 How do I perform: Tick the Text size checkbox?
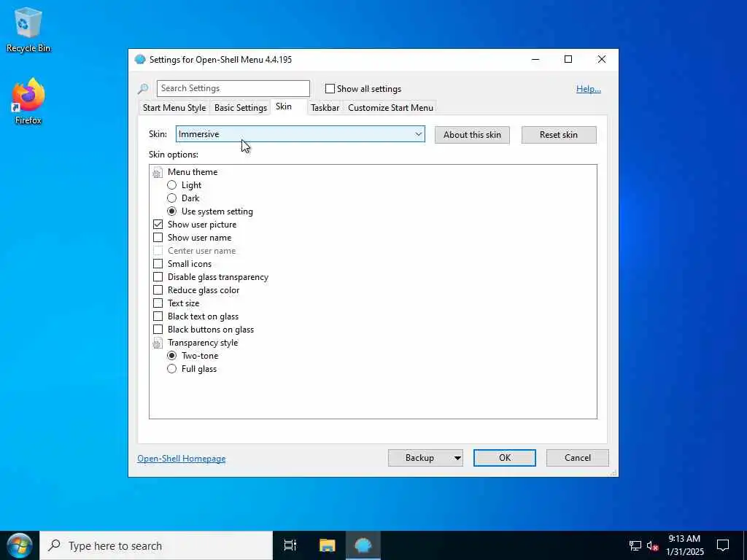point(158,303)
